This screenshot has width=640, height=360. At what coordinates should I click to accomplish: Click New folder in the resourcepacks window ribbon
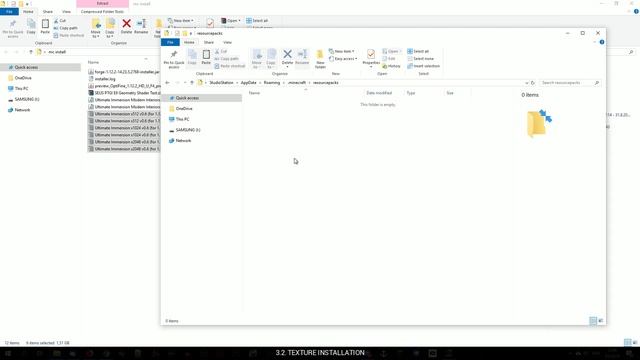(320, 59)
